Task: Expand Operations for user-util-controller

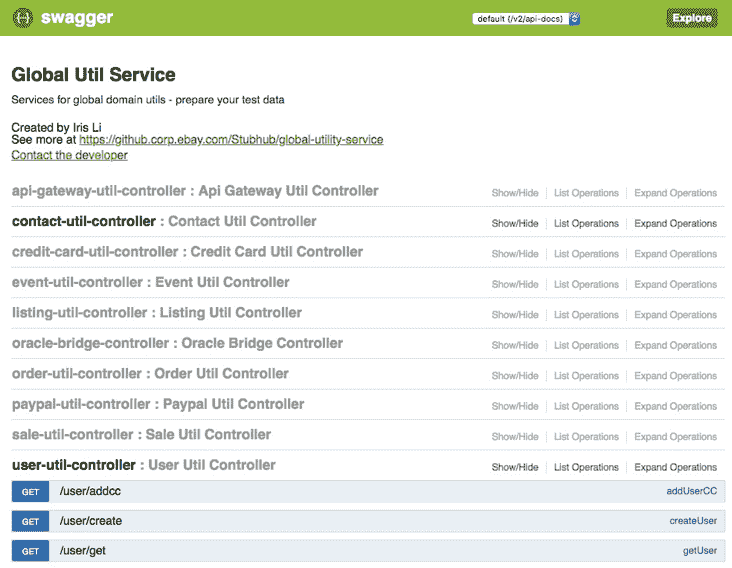Action: point(676,467)
